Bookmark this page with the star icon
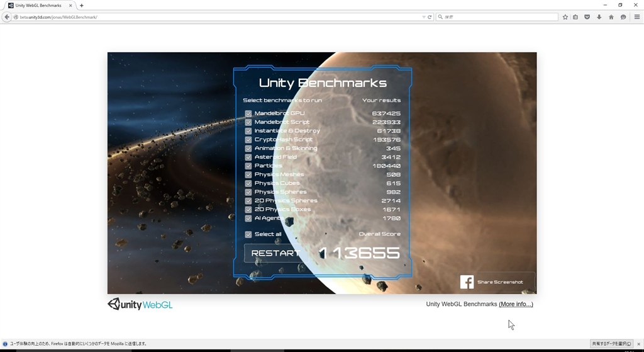The image size is (644, 352). tap(565, 17)
